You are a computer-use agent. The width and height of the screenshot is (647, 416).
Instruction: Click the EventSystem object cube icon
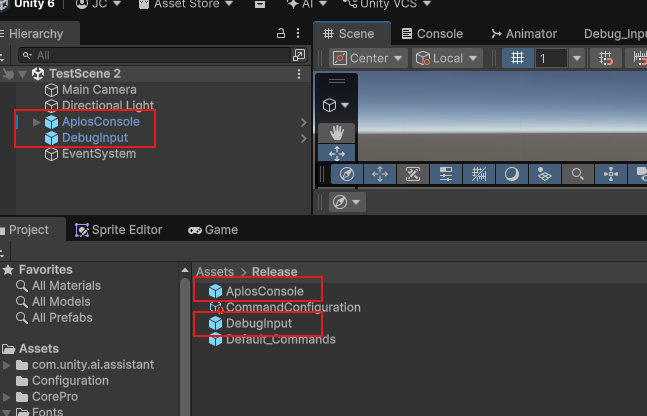[51, 154]
